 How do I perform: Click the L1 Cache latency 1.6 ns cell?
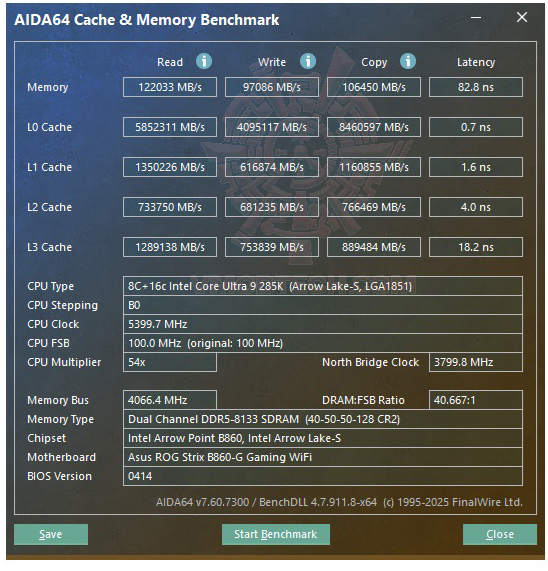[x=476, y=167]
